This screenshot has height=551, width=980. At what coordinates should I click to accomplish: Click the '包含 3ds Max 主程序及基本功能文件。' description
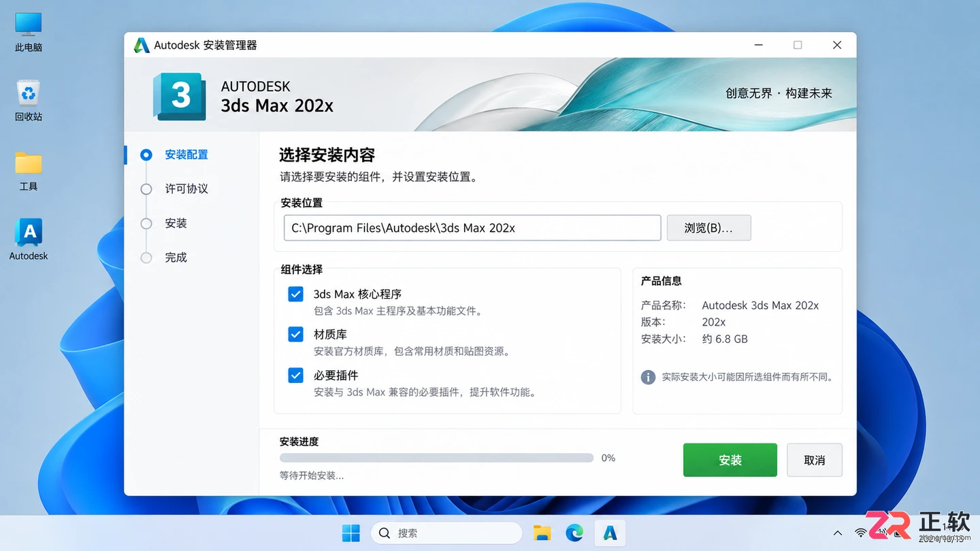399,312
